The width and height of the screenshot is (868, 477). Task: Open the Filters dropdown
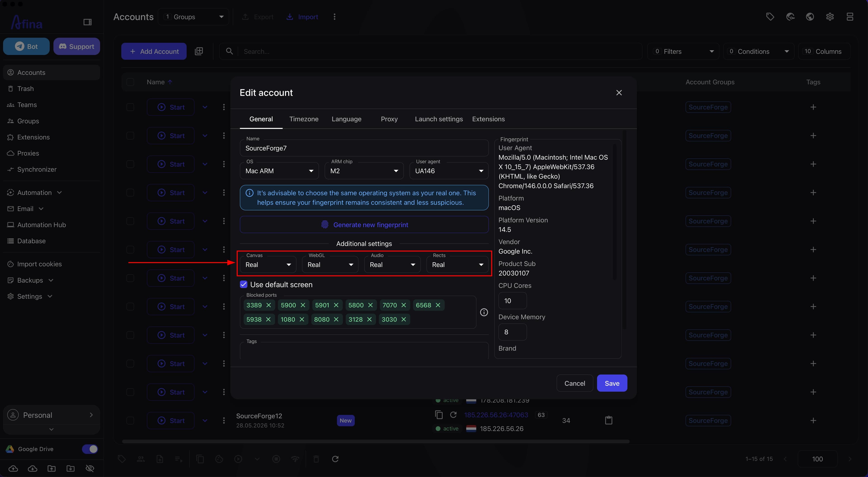click(683, 51)
